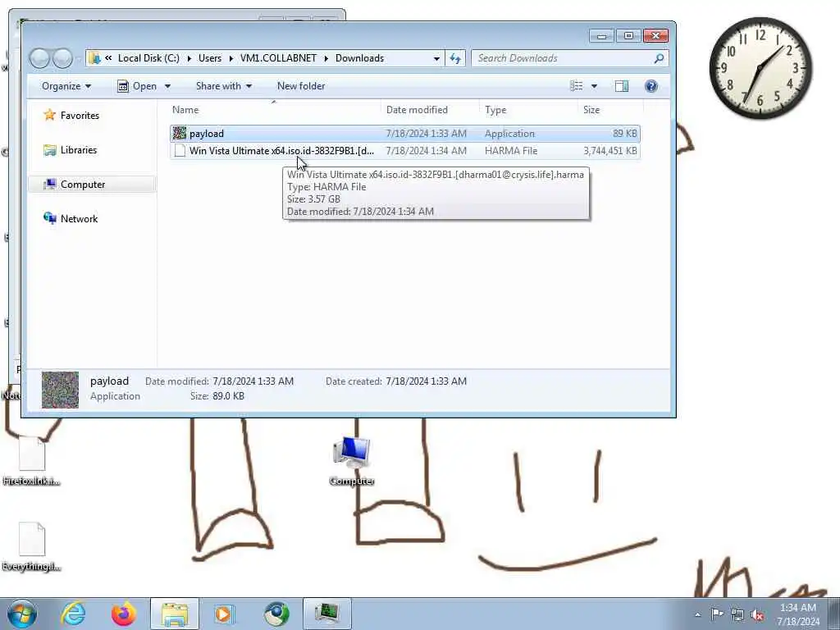Open the Computer desktop icon
This screenshot has height=630, width=840.
tap(351, 461)
